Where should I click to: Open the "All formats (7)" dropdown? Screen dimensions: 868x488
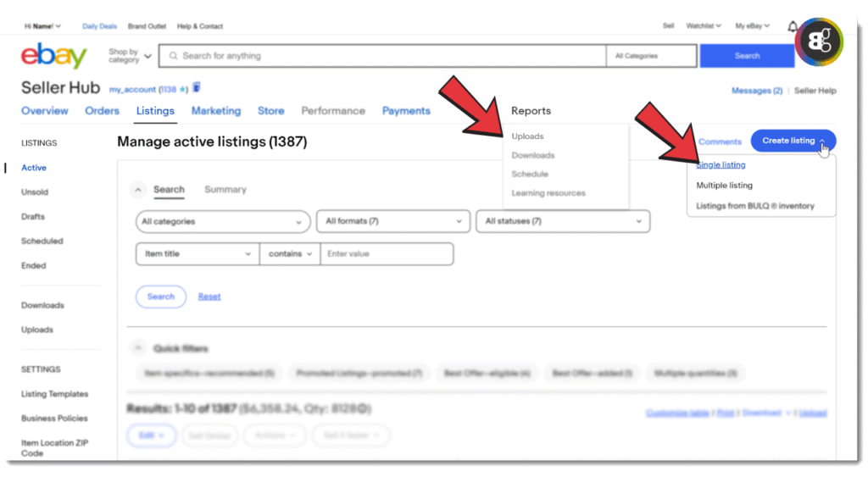tap(392, 221)
